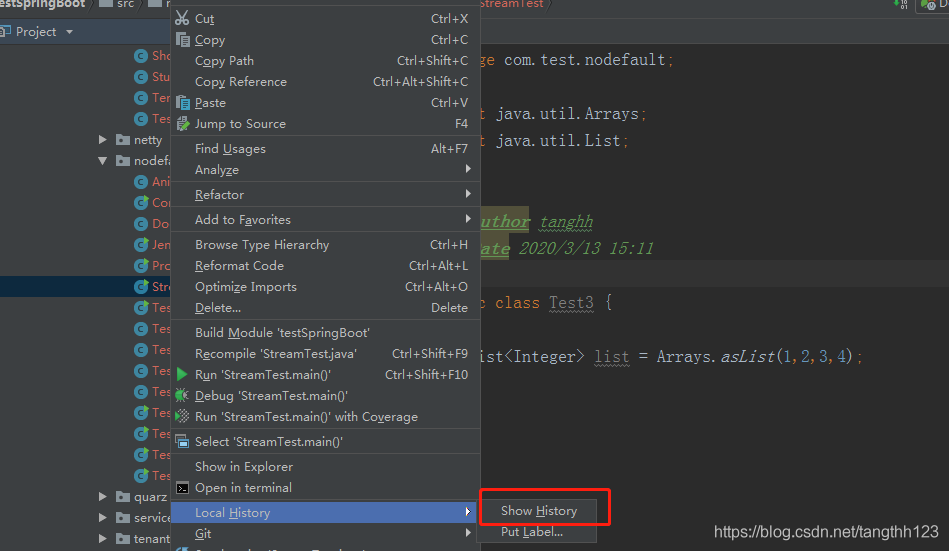Select Show History in submenu
Viewport: 949px width, 551px height.
point(539,510)
